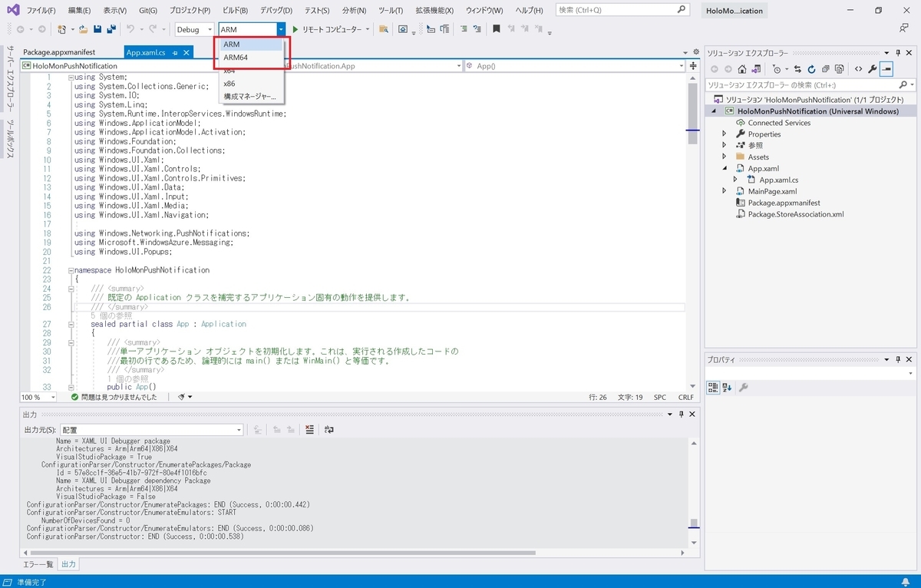Click the property pages wrench in Properties panel

pos(743,388)
